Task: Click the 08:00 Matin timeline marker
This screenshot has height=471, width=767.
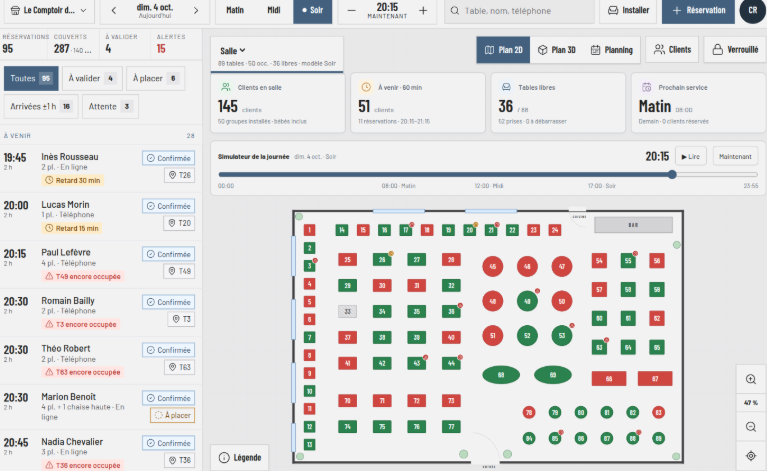Action: 398,186
